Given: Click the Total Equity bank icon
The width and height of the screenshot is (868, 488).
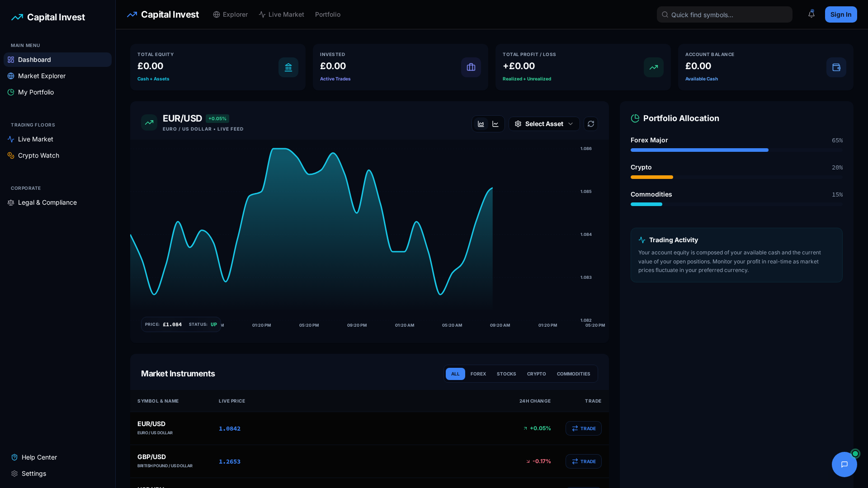Looking at the screenshot, I should [288, 67].
